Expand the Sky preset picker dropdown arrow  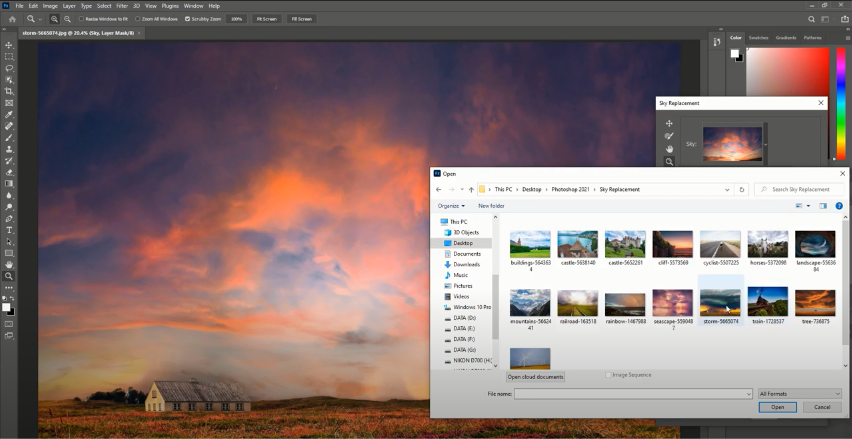(765, 144)
